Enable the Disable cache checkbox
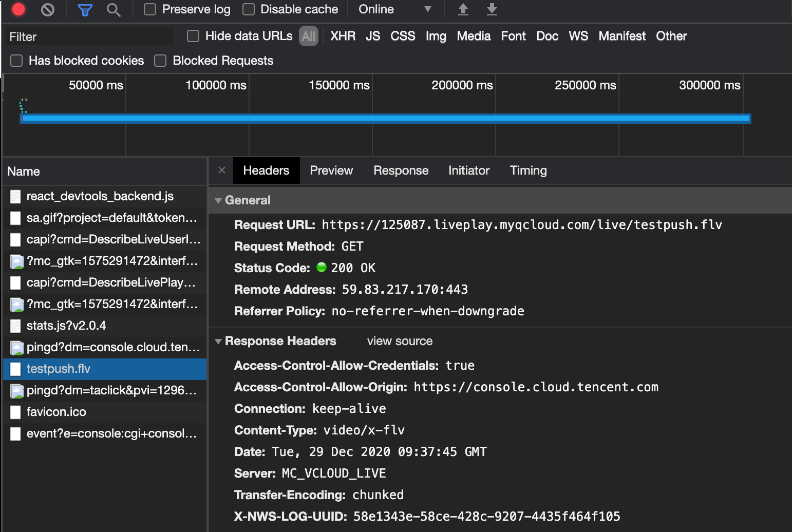The image size is (792, 532). coord(249,9)
